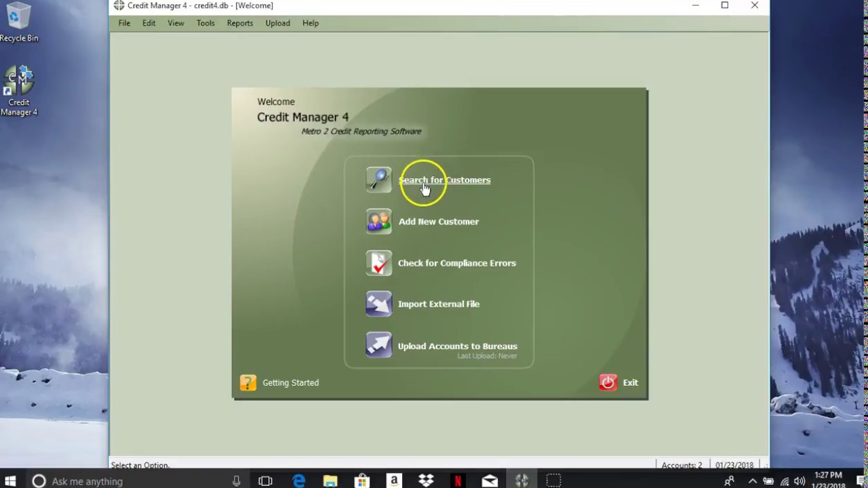Click the Exit text label
The width and height of the screenshot is (868, 488).
(x=631, y=383)
